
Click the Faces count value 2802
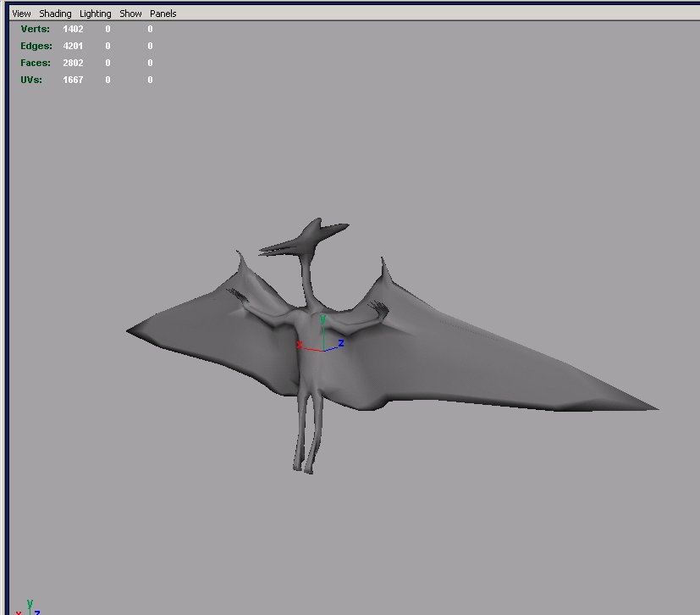click(x=73, y=63)
